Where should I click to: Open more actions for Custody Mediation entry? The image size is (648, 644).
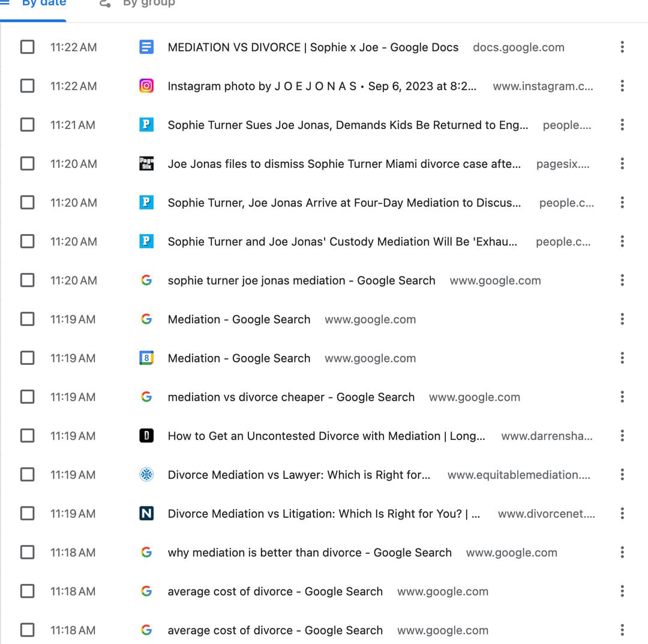(622, 241)
